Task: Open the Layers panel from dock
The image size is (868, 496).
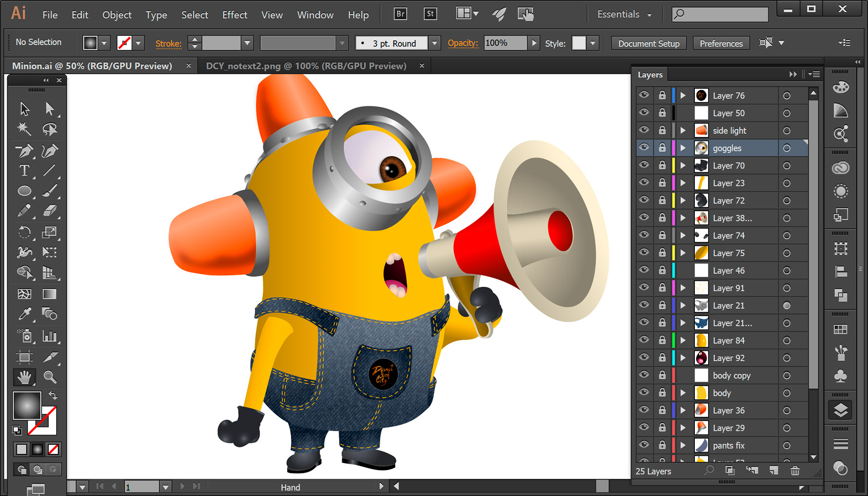Action: (841, 411)
